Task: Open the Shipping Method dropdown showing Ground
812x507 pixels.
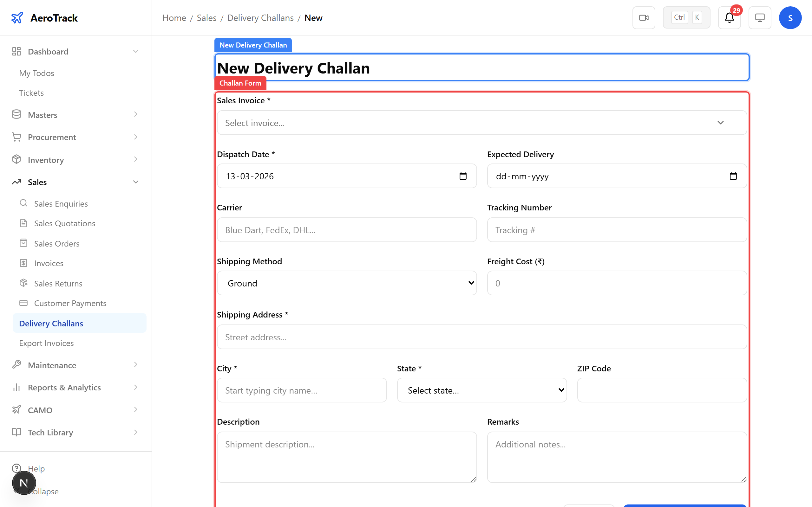Action: [x=347, y=283]
